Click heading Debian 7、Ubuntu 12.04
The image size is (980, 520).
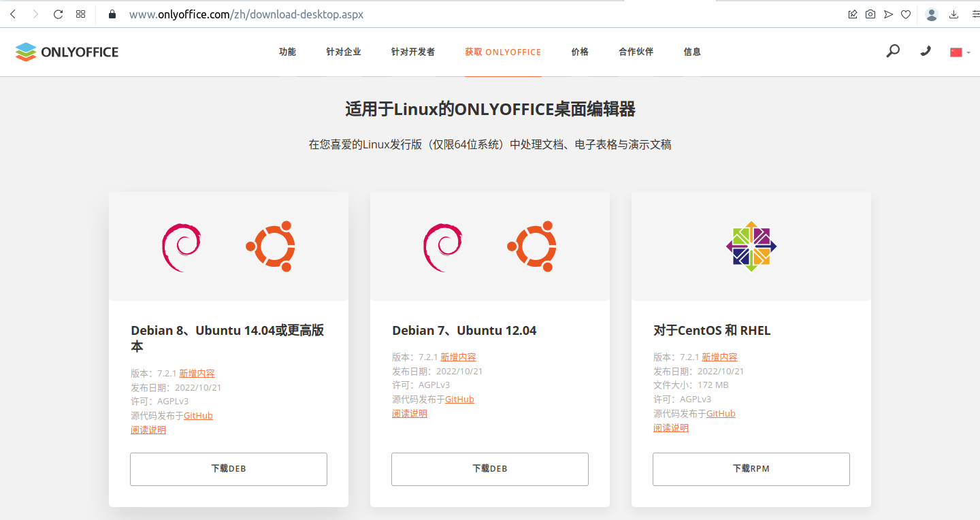click(464, 331)
